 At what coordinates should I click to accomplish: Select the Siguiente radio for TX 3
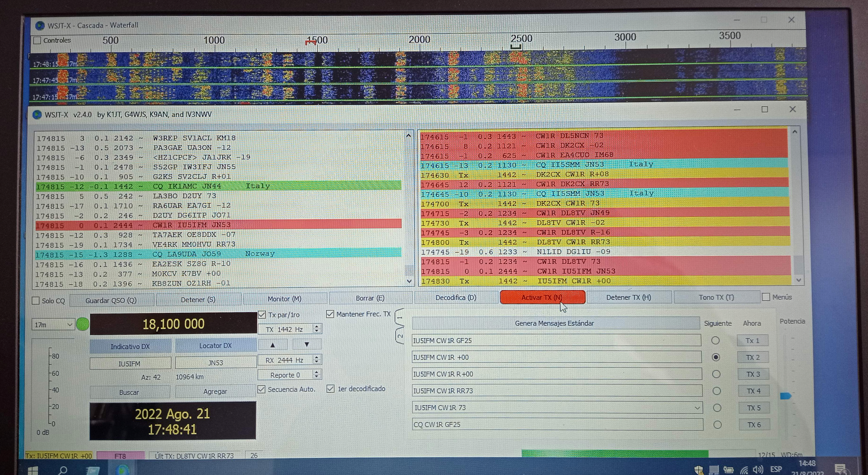point(716,374)
